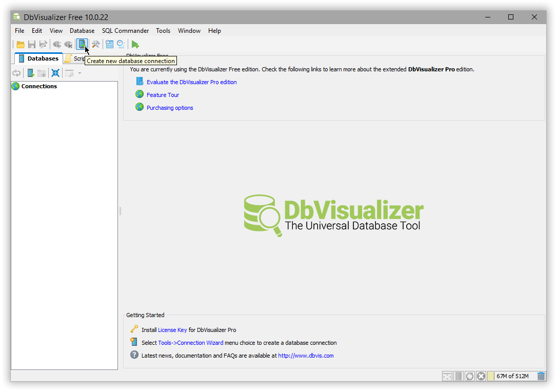The width and height of the screenshot is (557, 392).
Task: Switch to the Databases tab
Action: [38, 58]
